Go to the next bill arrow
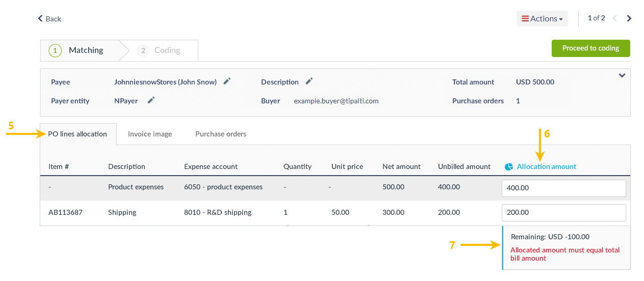Image resolution: width=644 pixels, height=281 pixels. [629, 18]
